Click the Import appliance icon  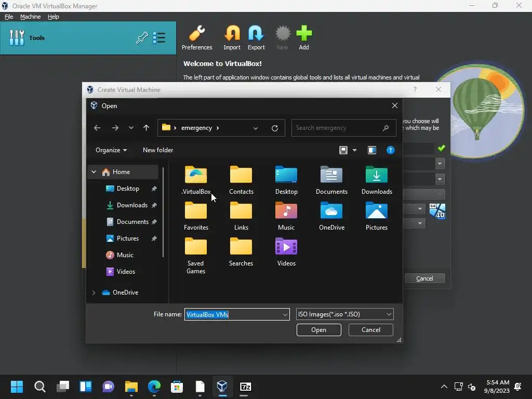232,37
